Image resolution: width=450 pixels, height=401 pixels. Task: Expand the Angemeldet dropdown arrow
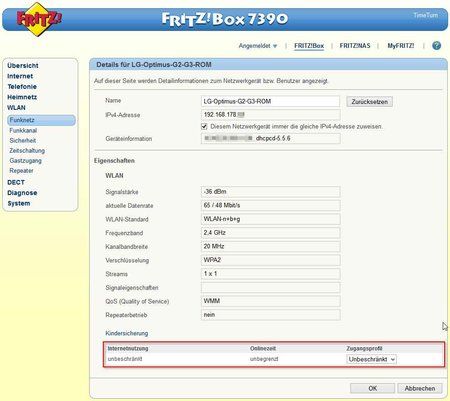coord(275,46)
